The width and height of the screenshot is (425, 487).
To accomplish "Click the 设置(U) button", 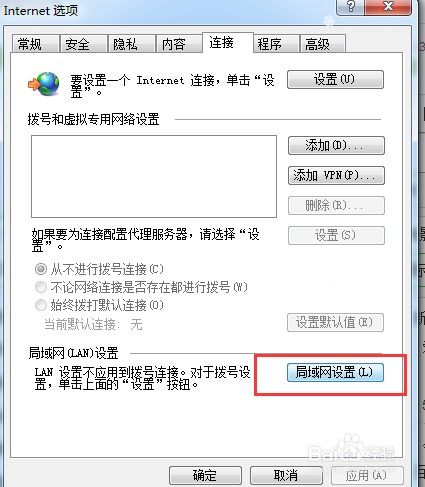I will 335,79.
